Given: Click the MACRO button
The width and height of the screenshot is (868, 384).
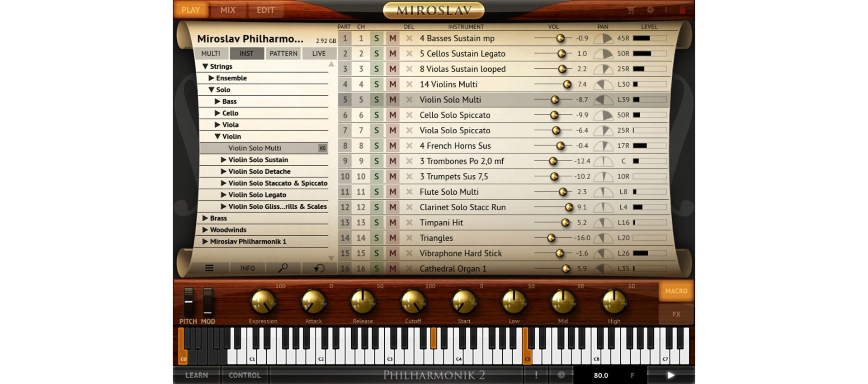Looking at the screenshot, I should [676, 291].
